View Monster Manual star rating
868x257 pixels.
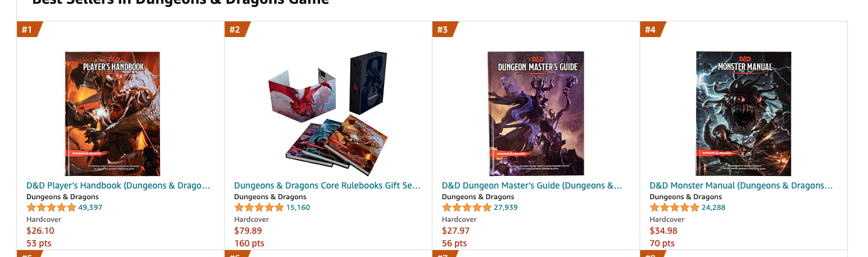coord(674,207)
